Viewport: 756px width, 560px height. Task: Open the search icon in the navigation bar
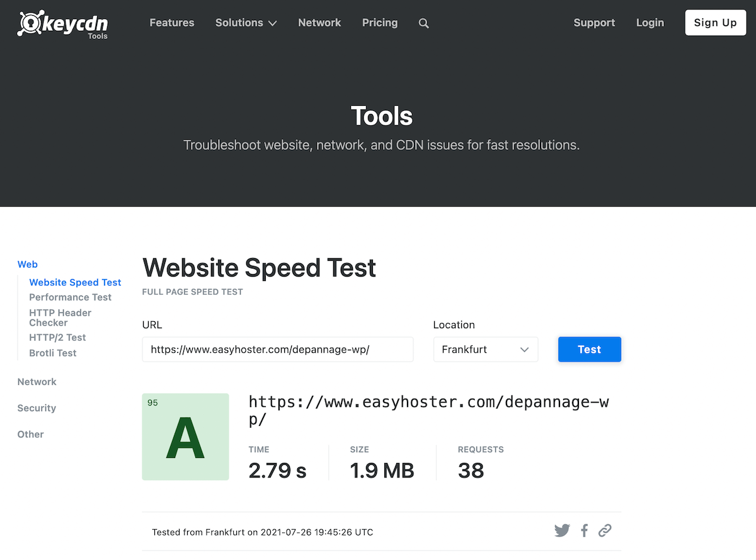click(x=423, y=23)
